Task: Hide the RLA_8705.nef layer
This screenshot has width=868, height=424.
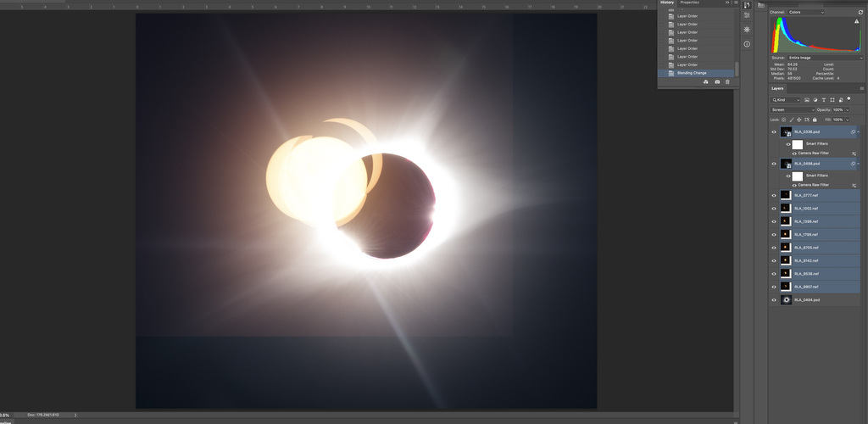Action: (774, 248)
